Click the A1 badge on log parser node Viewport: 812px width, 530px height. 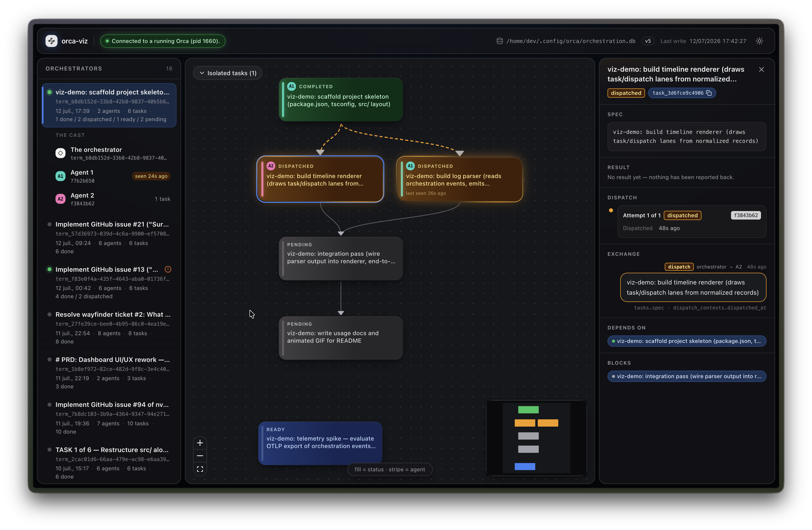tap(410, 166)
